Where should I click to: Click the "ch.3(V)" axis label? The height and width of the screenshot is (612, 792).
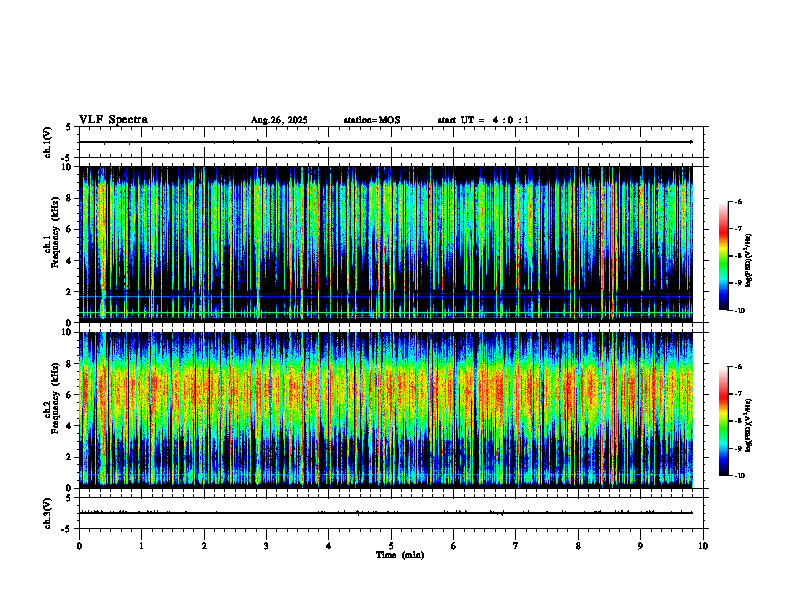click(48, 513)
